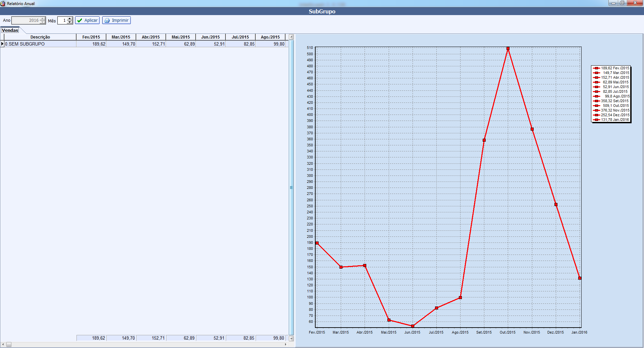
Task: Click the Set./2015 data point on chart
Action: (484, 140)
